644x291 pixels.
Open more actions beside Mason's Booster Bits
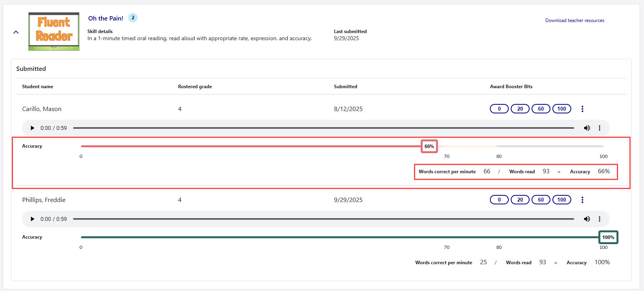pyautogui.click(x=582, y=109)
